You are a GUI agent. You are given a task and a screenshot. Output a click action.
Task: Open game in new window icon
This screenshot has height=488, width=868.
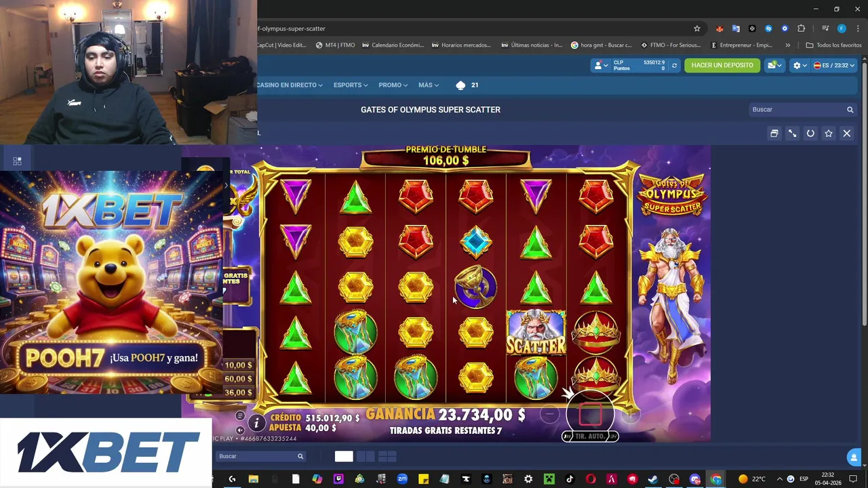click(x=774, y=134)
